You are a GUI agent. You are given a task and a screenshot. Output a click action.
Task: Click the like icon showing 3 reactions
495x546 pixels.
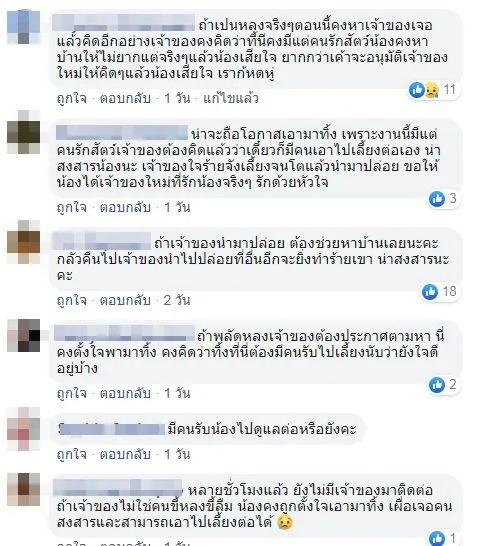(x=437, y=199)
